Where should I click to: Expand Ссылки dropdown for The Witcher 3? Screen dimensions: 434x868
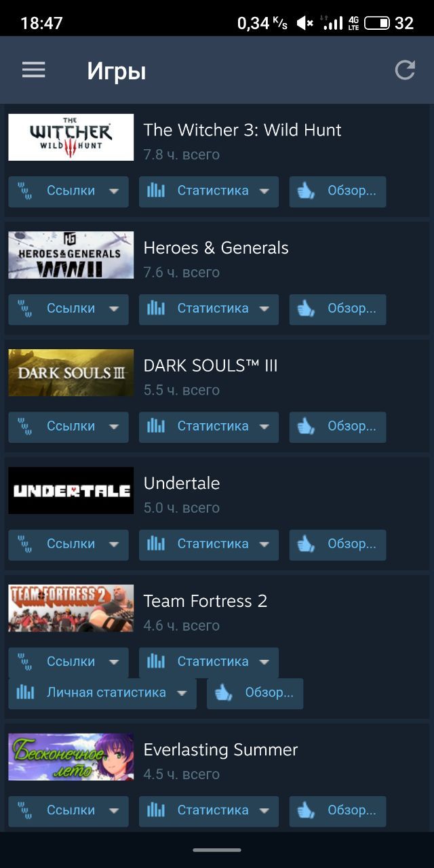113,191
